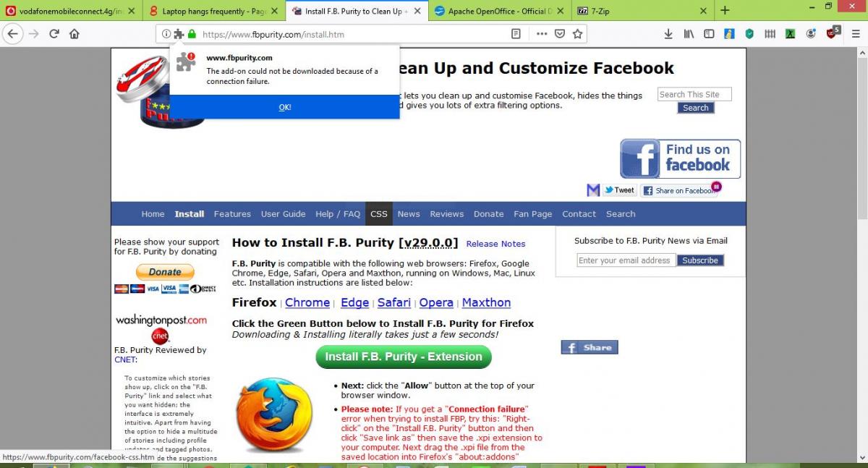Show site information via the info icon
The height and width of the screenshot is (468, 868).
(166, 34)
